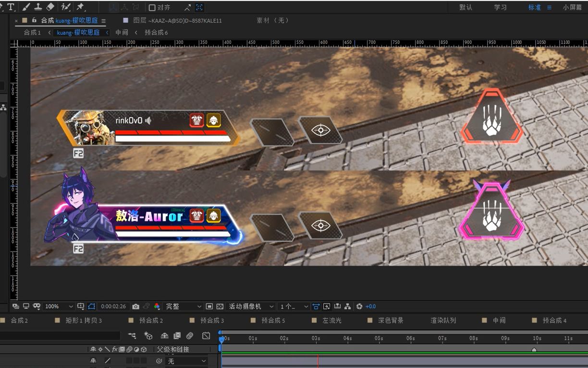
Task: Toggle hide shy layers icon
Action: [x=164, y=336]
